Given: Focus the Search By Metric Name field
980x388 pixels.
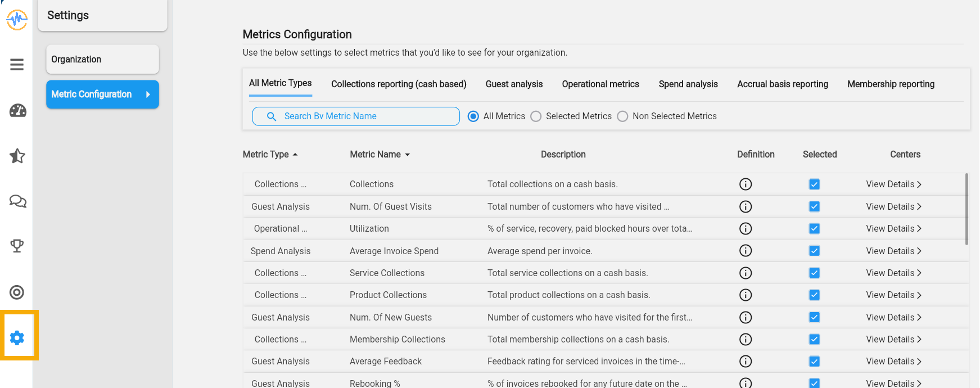Looking at the screenshot, I should tap(356, 116).
